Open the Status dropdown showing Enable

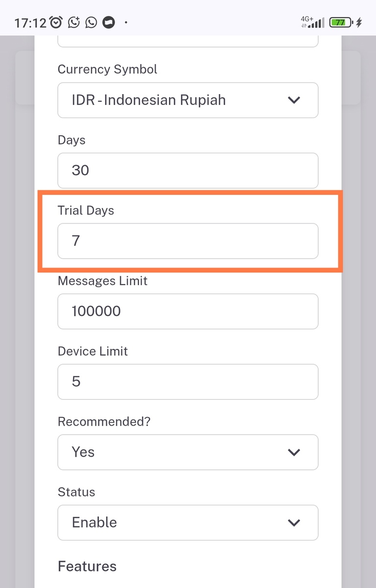(188, 522)
